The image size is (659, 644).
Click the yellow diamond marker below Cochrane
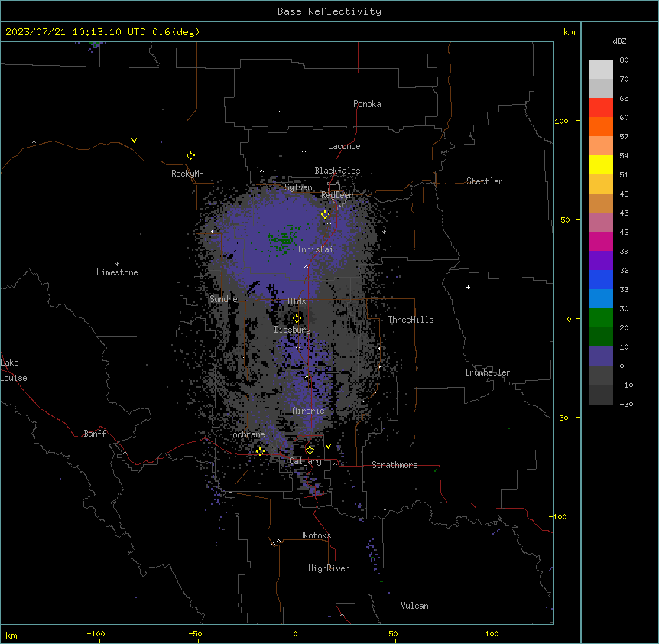coord(260,451)
